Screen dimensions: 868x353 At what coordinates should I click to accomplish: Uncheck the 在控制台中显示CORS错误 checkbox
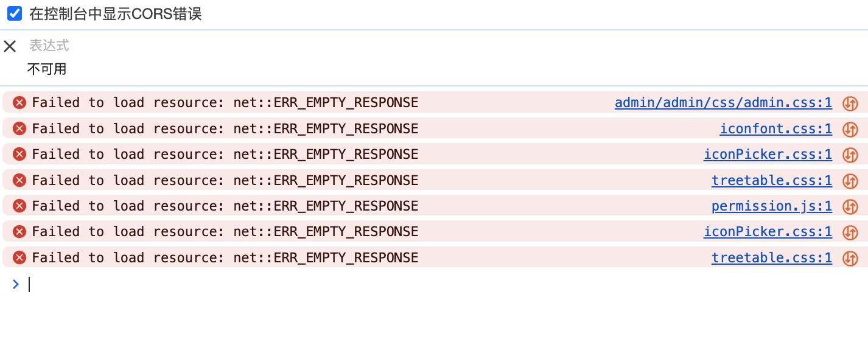(x=15, y=13)
